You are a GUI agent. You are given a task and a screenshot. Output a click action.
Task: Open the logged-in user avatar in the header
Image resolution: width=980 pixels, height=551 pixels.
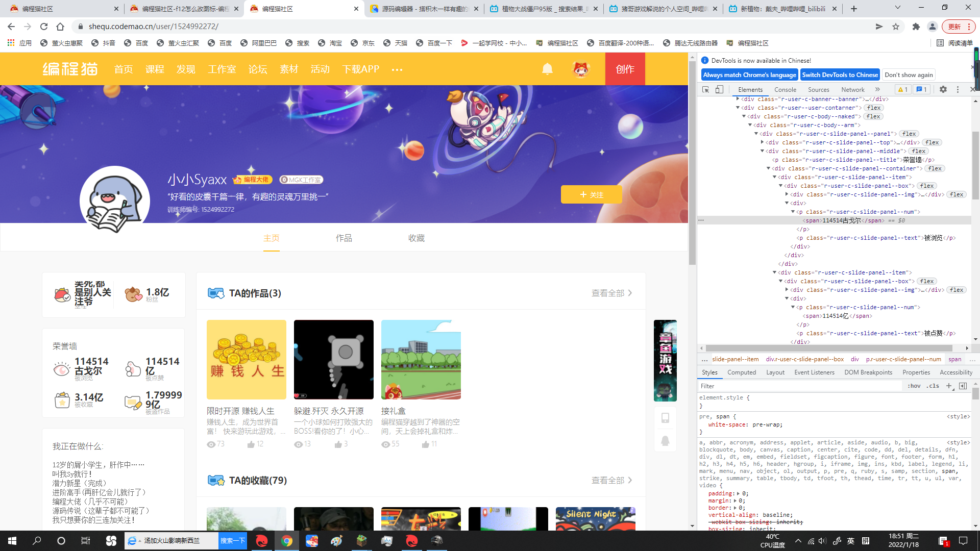581,69
